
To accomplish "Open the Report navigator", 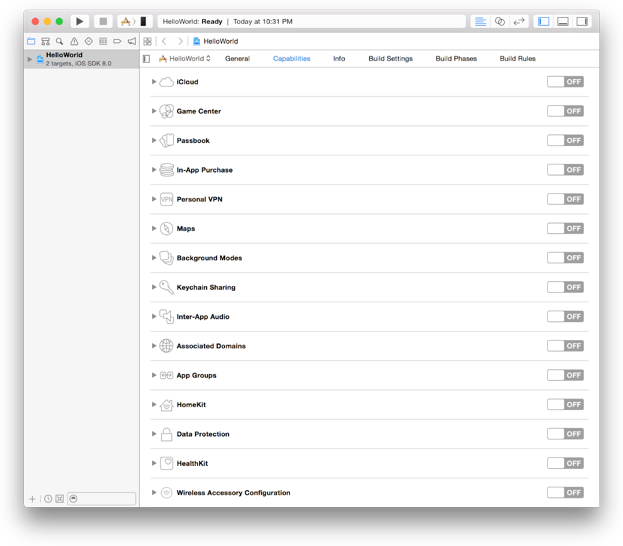I will 132,41.
